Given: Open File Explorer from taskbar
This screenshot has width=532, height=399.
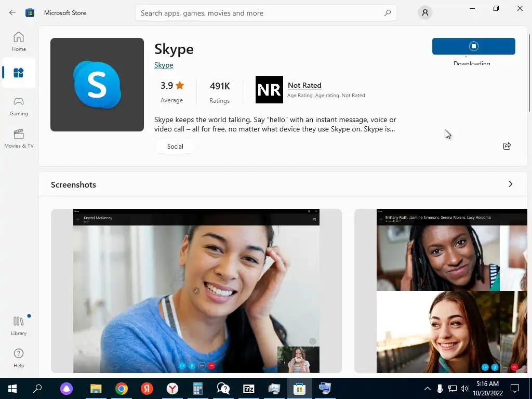Looking at the screenshot, I should point(96,389).
